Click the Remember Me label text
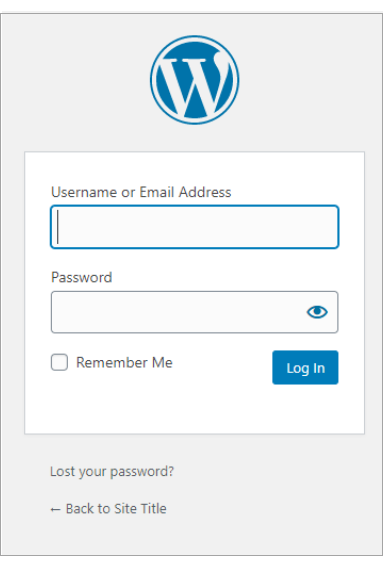The image size is (383, 576). coord(124,363)
